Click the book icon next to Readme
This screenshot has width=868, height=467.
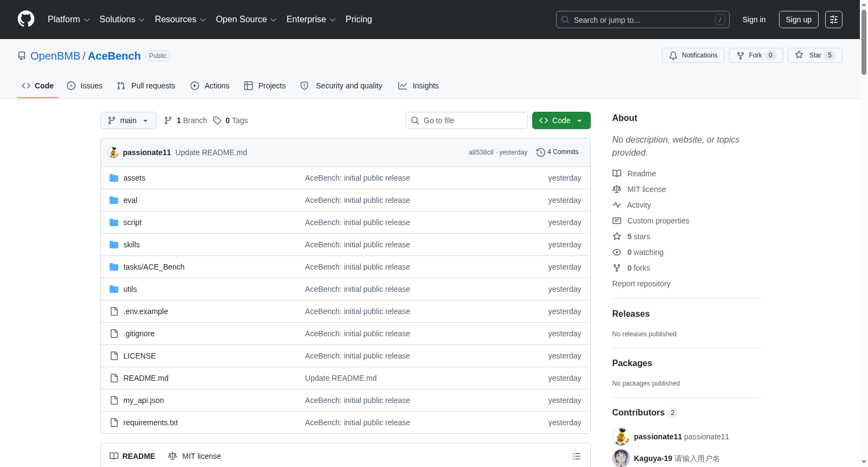point(617,174)
